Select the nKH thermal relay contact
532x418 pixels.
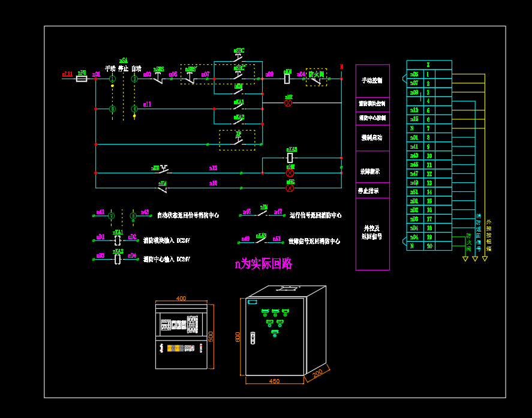(x=163, y=170)
